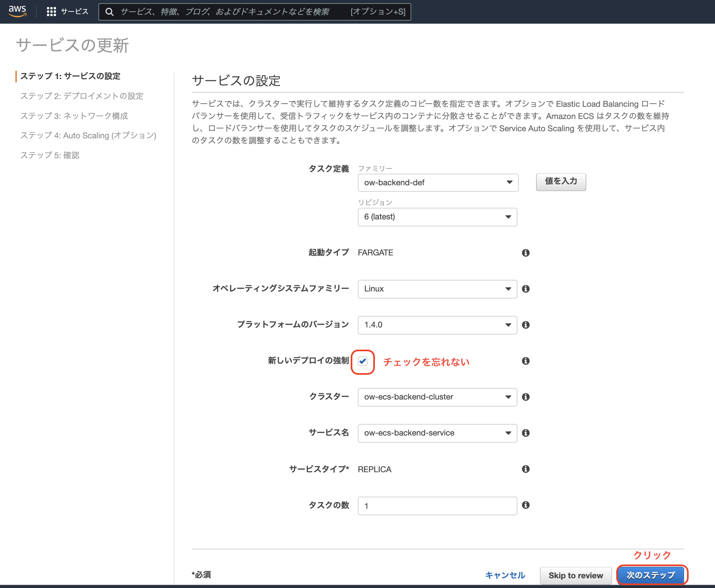The width and height of the screenshot is (715, 588).
Task: Click the info icon next to タスクの数
Action: click(525, 505)
